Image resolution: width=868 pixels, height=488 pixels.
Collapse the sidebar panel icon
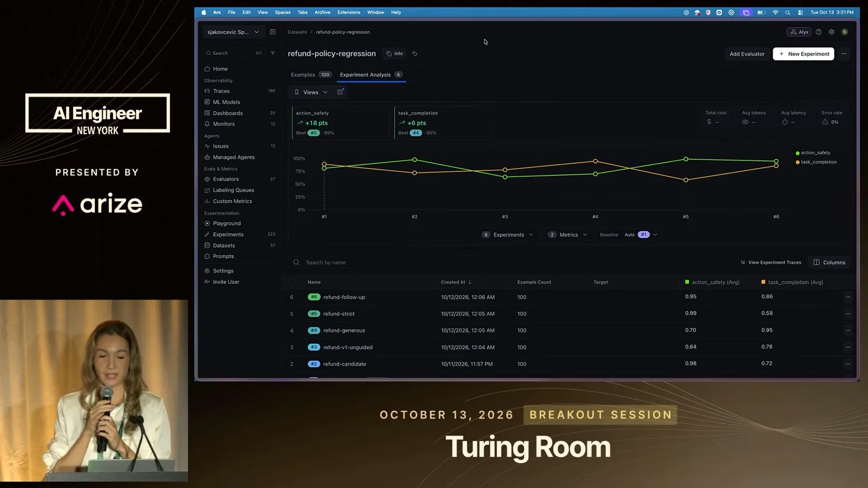coord(273,32)
